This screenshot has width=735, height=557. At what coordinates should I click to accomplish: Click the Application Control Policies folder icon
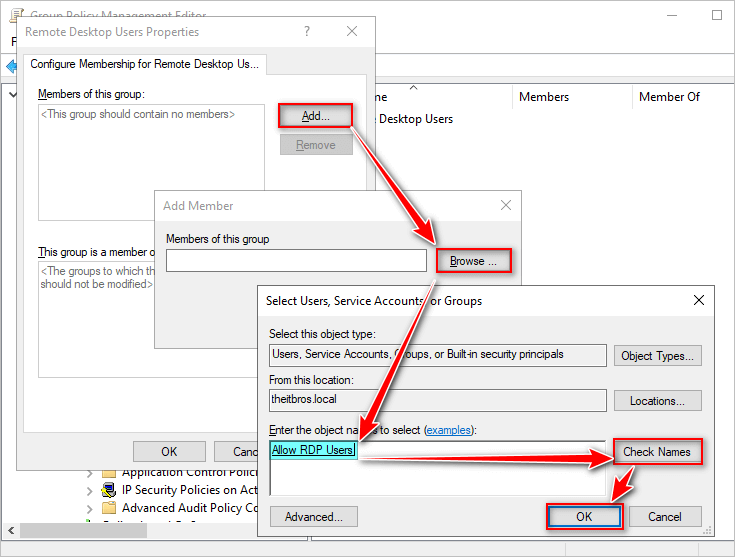click(x=109, y=472)
